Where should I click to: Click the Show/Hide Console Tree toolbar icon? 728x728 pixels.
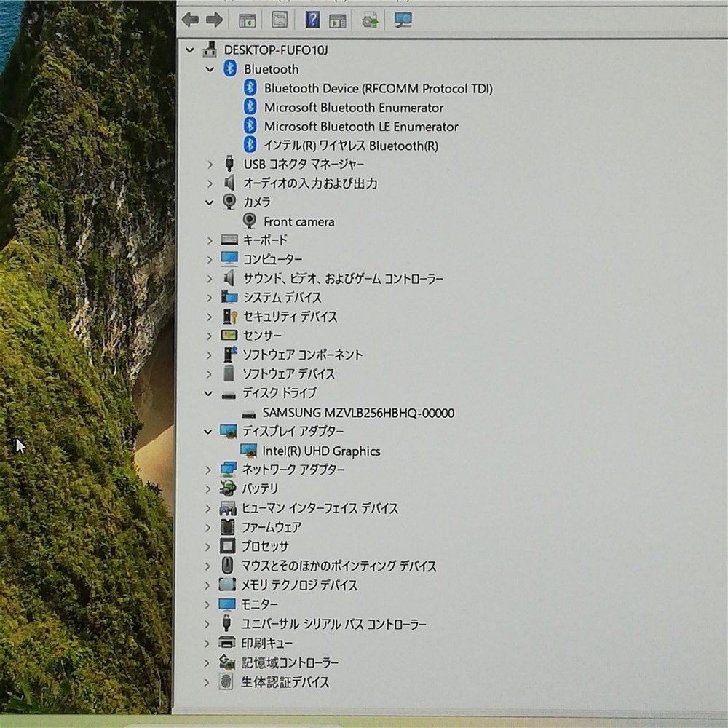tap(248, 20)
